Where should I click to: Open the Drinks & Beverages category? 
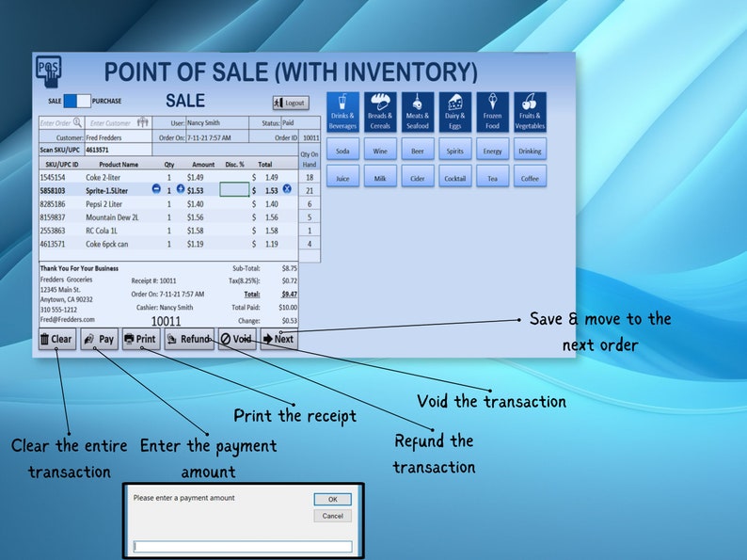point(342,112)
